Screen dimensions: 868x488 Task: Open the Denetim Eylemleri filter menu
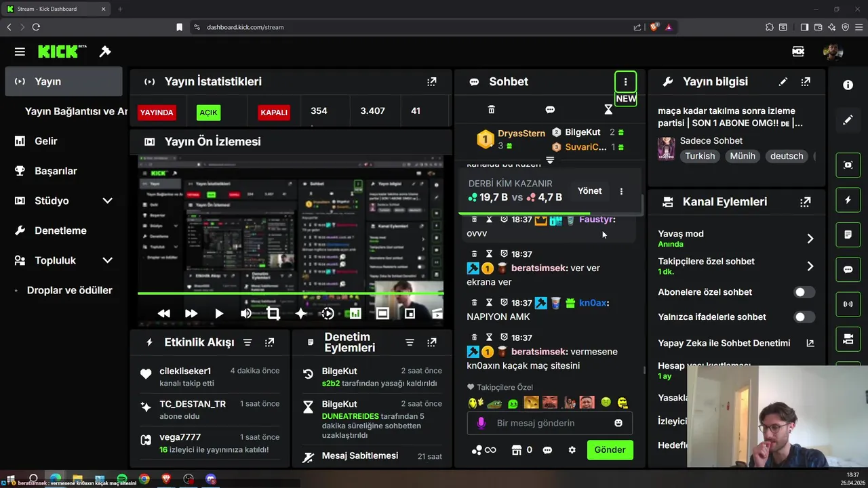410,343
